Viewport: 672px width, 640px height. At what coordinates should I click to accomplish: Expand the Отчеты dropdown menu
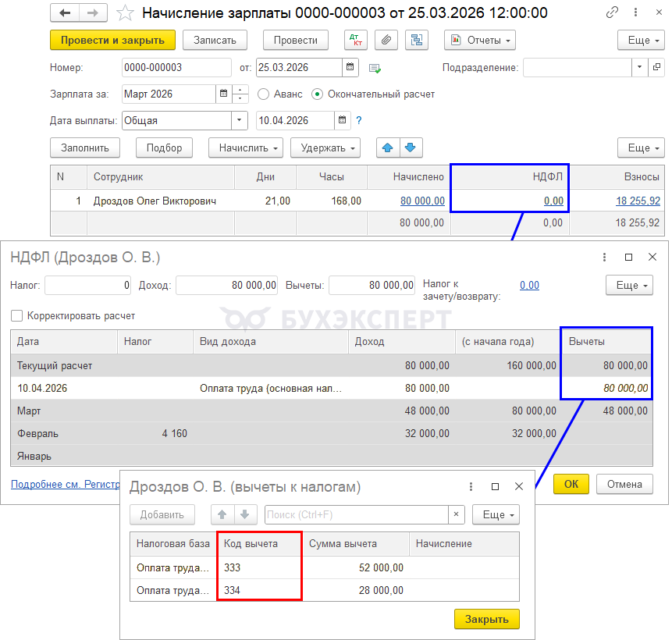[x=479, y=41]
